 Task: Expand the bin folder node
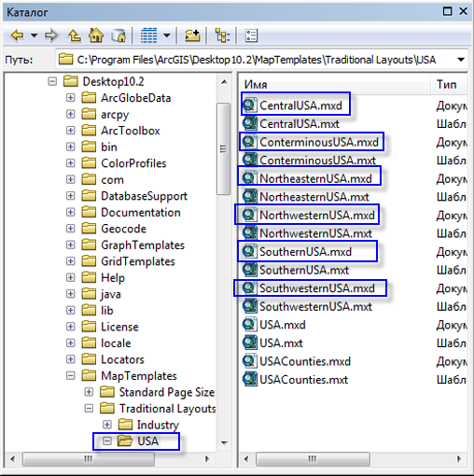point(71,147)
